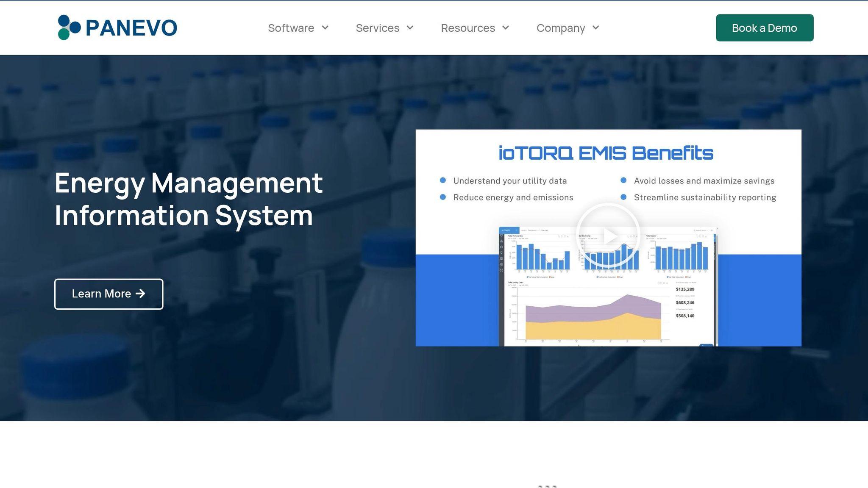Click 'Streamline sustainability reporting' text
Screen dimensions: 868x488
(705, 197)
